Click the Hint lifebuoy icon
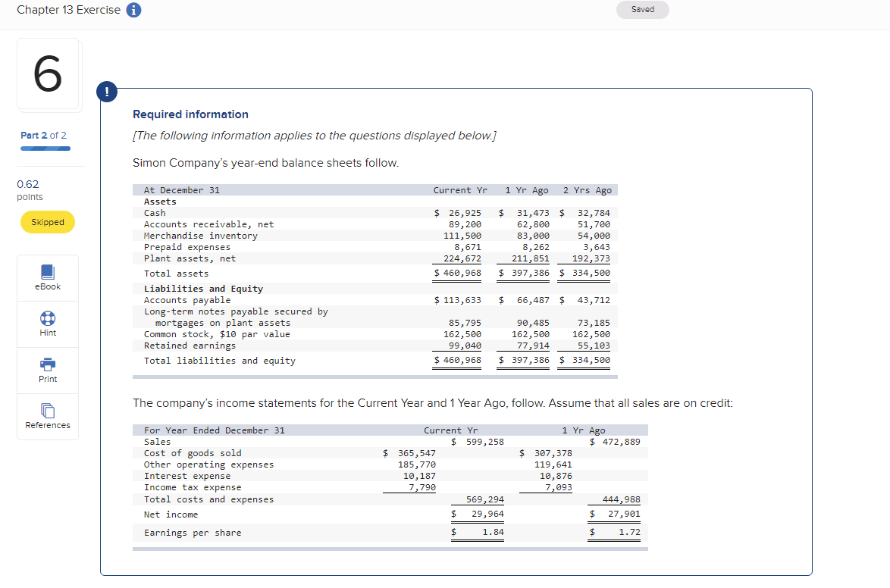The width and height of the screenshot is (890, 588). click(48, 318)
